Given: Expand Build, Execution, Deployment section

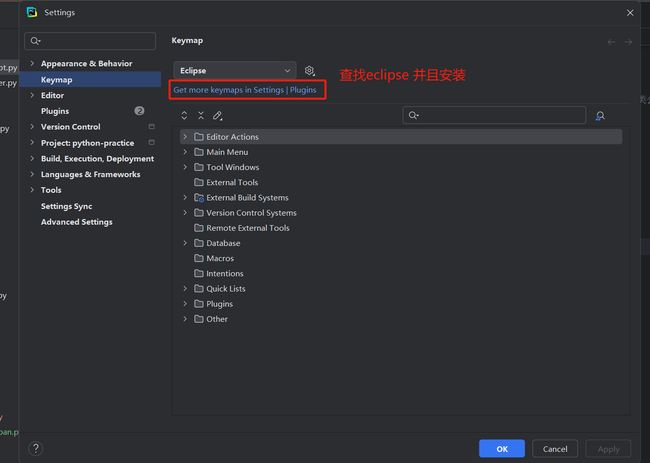Looking at the screenshot, I should (32, 158).
